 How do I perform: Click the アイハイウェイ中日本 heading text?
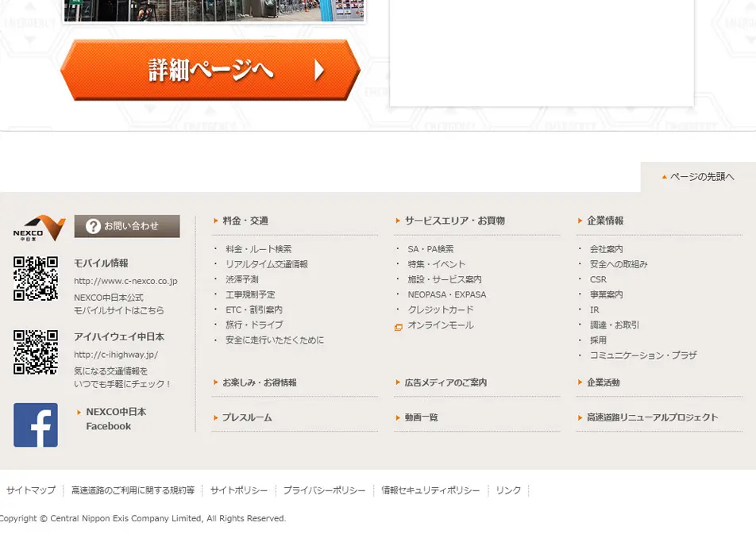point(119,336)
